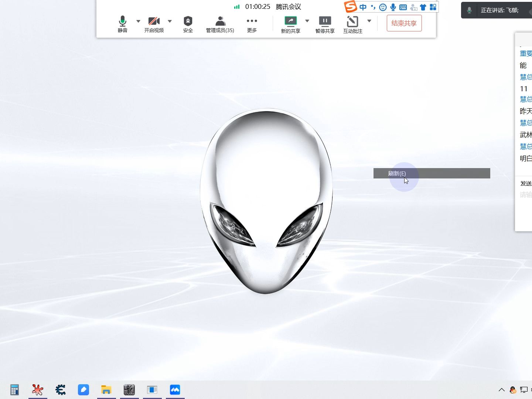Open the 更多 three-dots menu

click(x=252, y=24)
